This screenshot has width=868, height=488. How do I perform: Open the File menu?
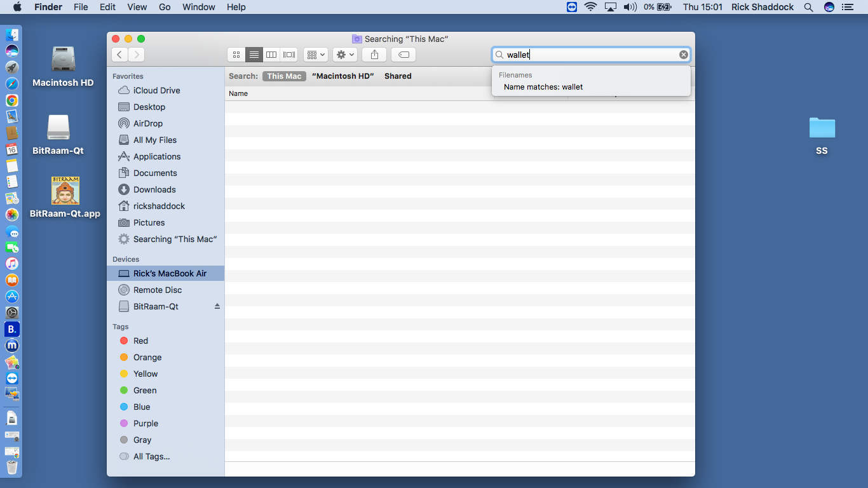click(x=81, y=7)
